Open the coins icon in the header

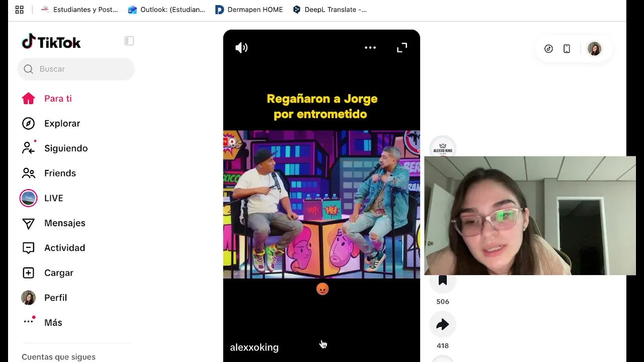point(548,49)
